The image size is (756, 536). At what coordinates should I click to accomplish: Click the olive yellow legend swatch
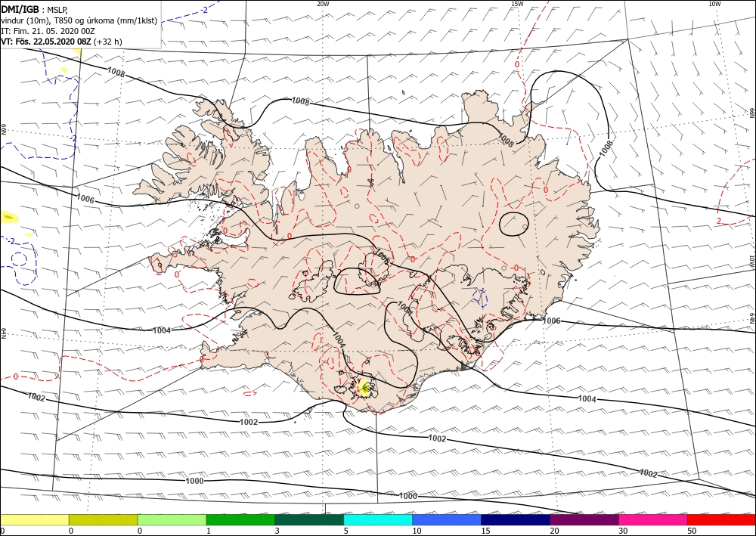pos(103,519)
